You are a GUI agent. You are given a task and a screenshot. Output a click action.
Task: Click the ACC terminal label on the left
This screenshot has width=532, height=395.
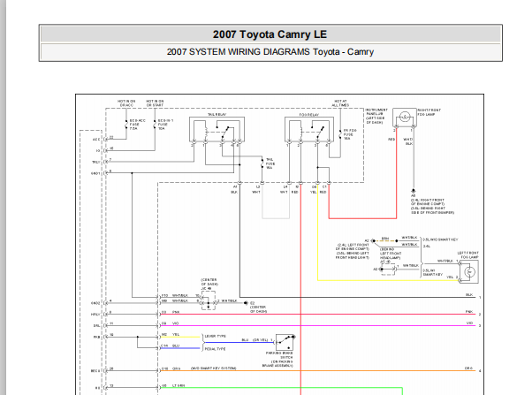click(x=96, y=140)
